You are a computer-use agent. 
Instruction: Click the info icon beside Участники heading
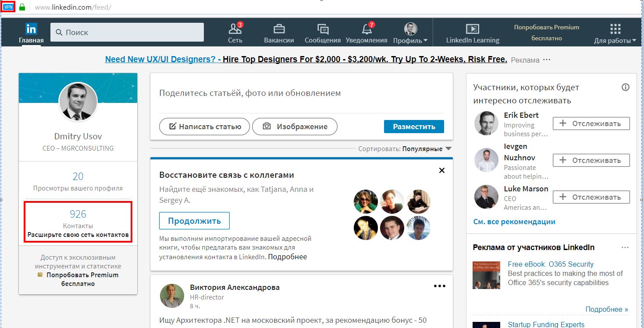pyautogui.click(x=626, y=87)
